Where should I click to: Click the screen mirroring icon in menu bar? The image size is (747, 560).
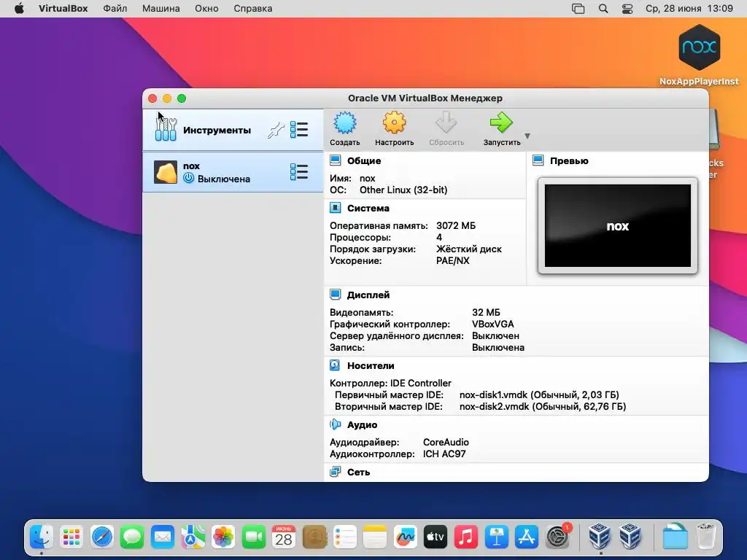click(x=578, y=9)
